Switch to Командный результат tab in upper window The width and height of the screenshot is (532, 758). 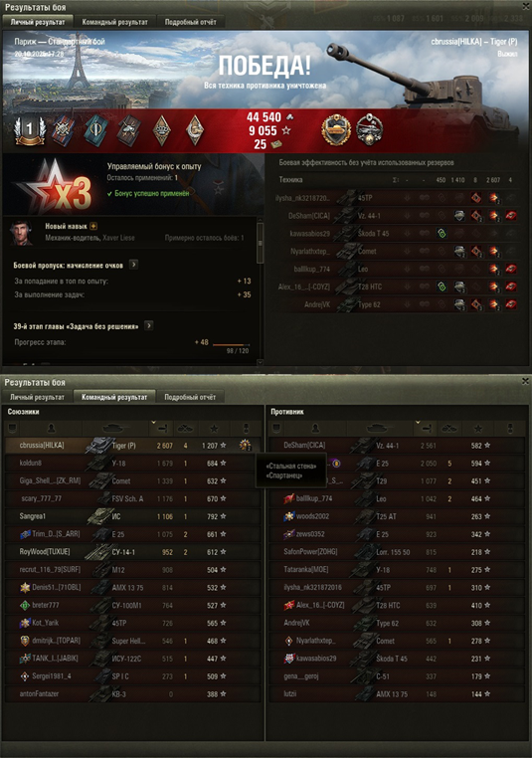(115, 22)
